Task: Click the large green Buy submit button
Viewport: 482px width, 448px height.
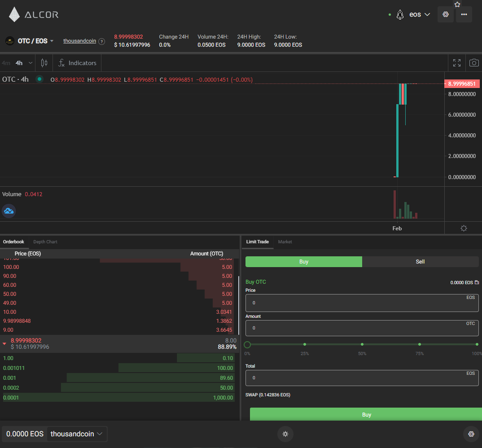Action: [366, 414]
